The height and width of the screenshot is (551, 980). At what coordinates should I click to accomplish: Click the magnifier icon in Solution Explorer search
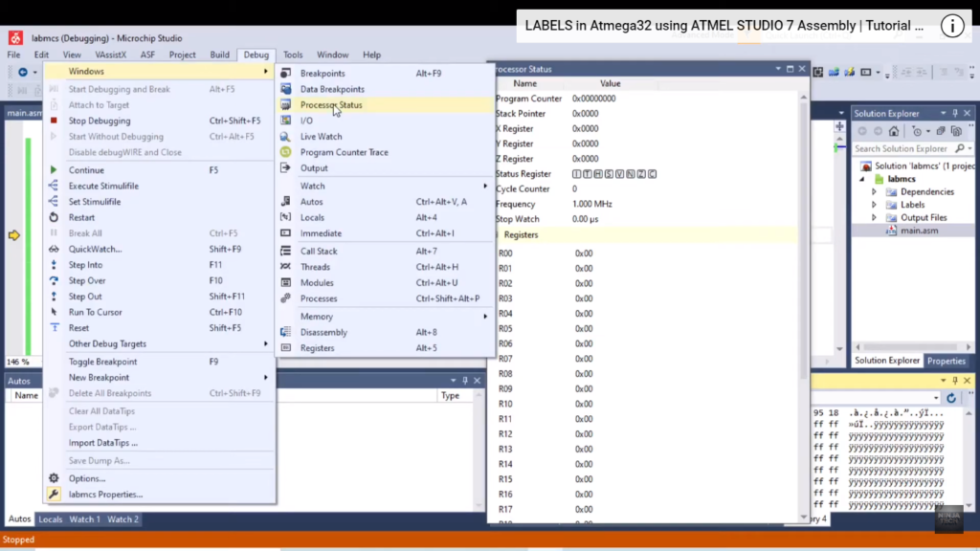coord(960,148)
